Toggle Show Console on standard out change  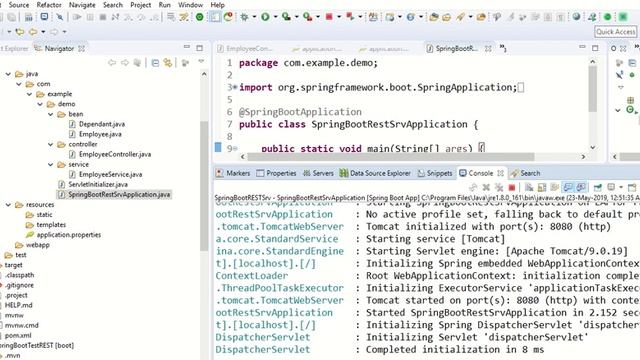tap(568, 187)
